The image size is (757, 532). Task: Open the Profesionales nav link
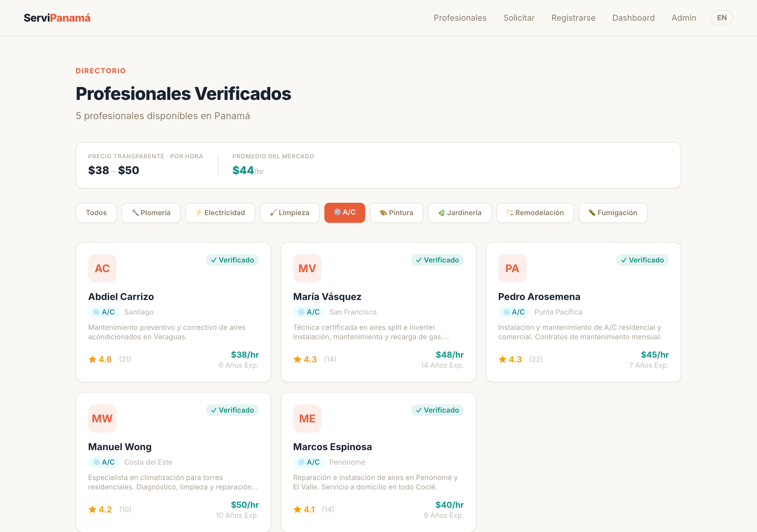click(460, 18)
